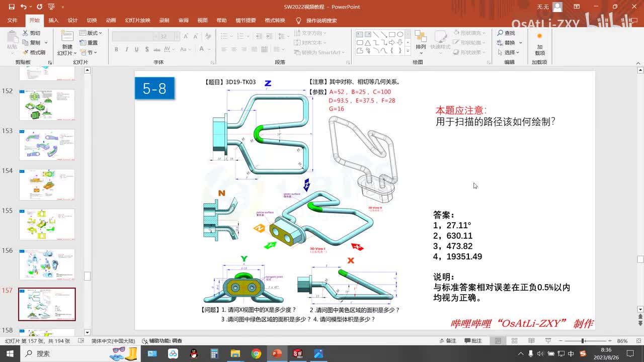Open the 排列 arrange menu

pyautogui.click(x=421, y=42)
